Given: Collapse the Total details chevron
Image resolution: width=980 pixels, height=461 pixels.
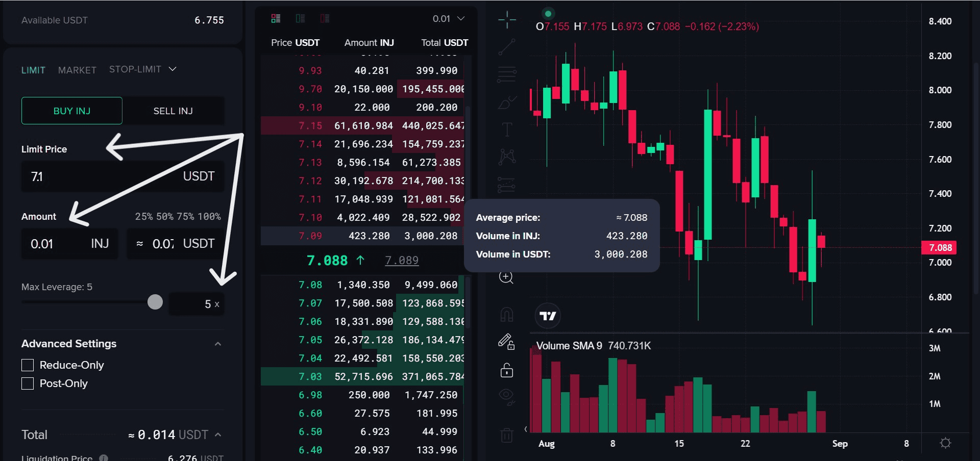Looking at the screenshot, I should tap(218, 434).
